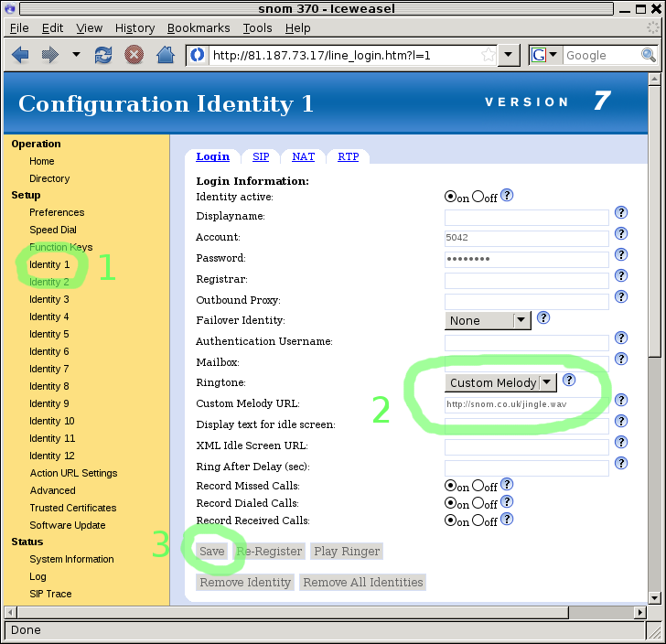Screen dimensions: 666x644
Task: Show help for Displayname field
Action: tap(621, 212)
